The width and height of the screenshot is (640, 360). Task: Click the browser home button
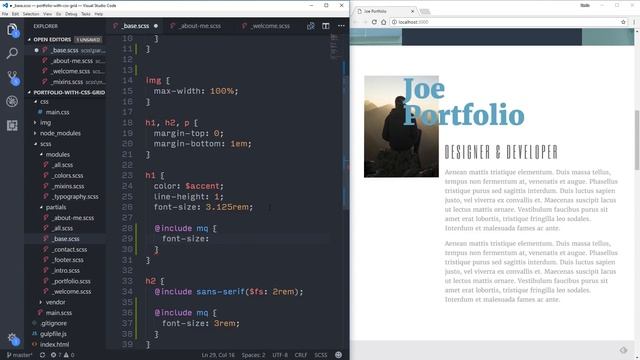click(x=384, y=22)
